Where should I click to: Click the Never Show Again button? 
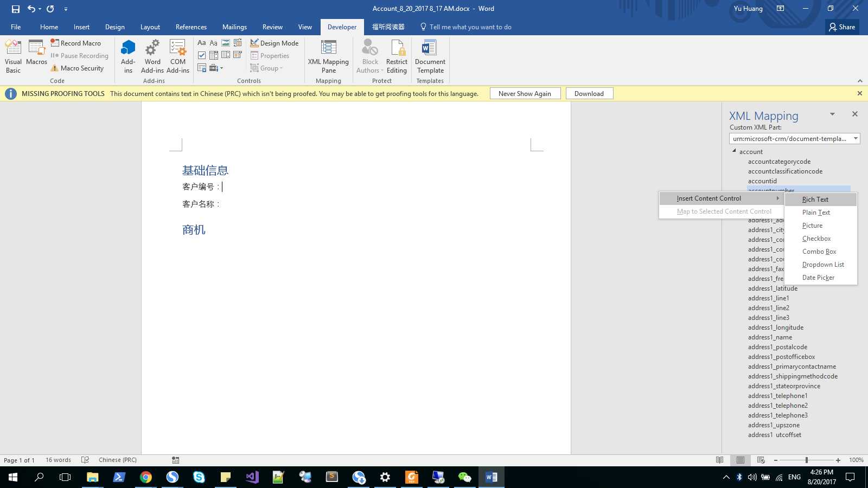pos(525,93)
